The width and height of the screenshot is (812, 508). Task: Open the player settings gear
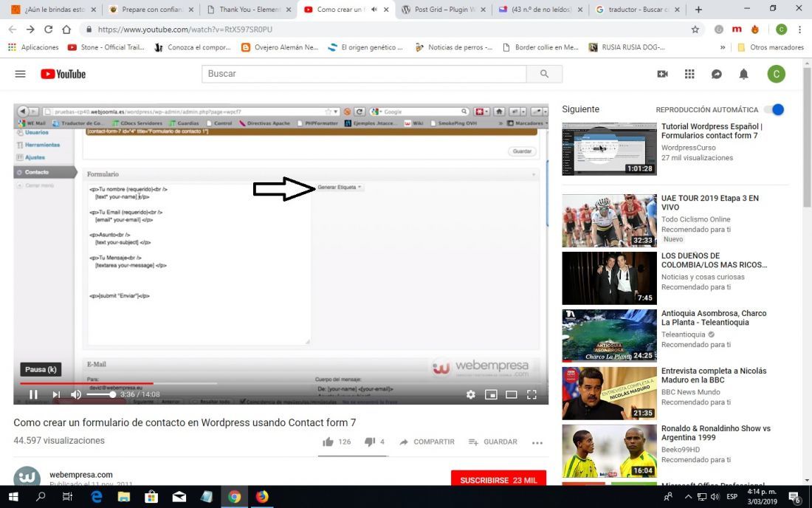coord(470,394)
